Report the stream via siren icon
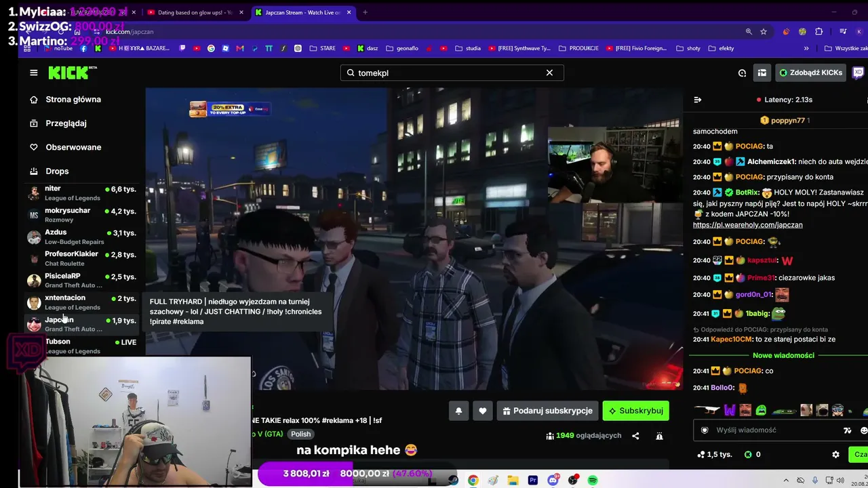This screenshot has height=488, width=868. pyautogui.click(x=659, y=436)
